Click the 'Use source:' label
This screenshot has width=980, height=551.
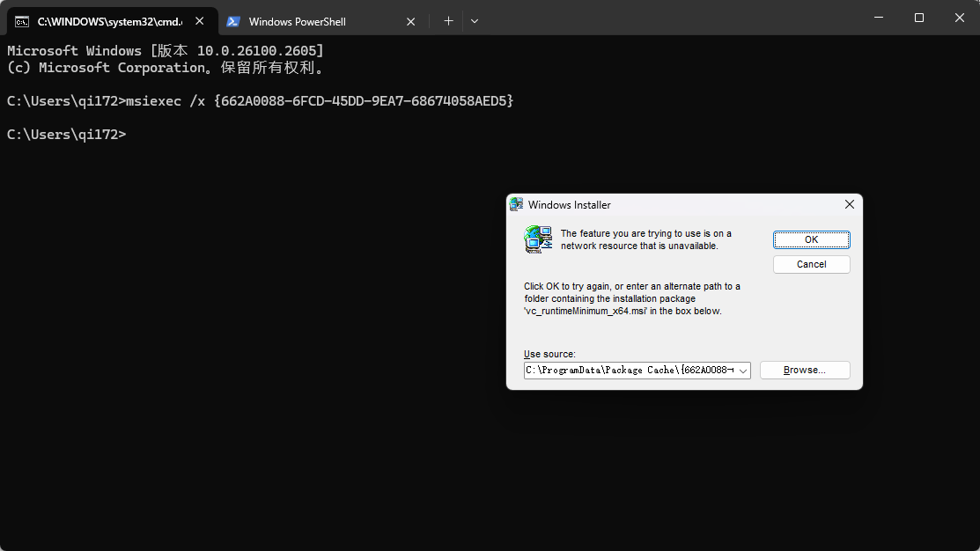click(x=549, y=354)
